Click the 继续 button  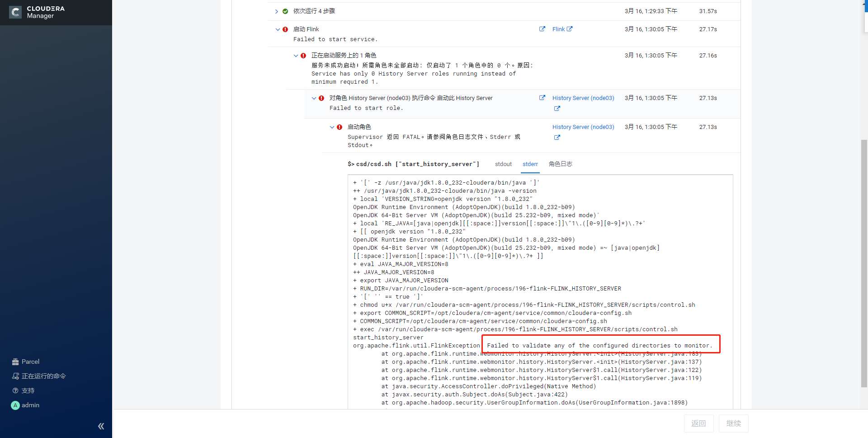point(734,424)
